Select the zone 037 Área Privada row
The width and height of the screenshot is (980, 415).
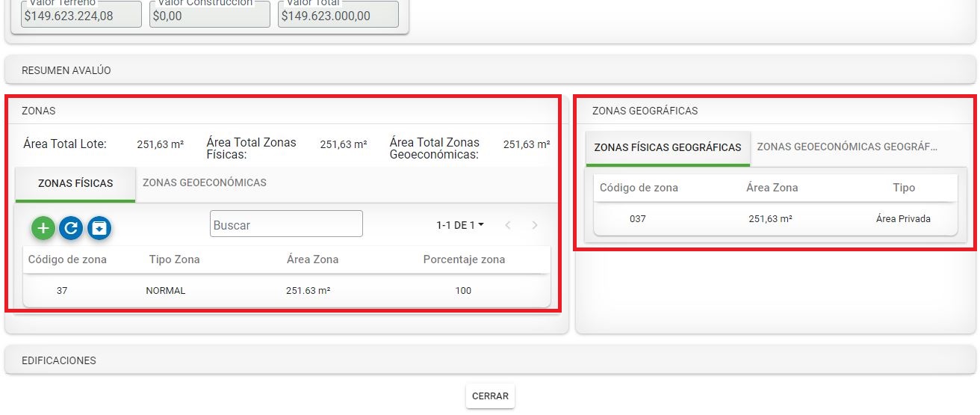pyautogui.click(x=775, y=219)
